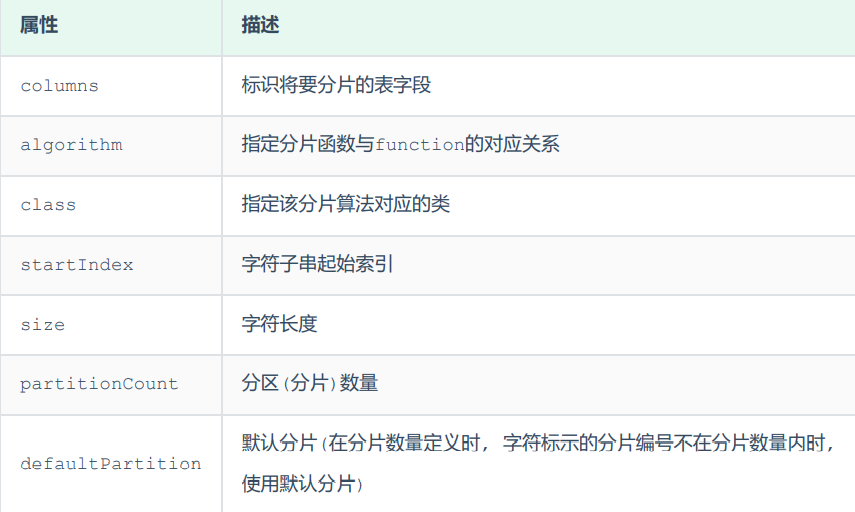Image resolution: width=855 pixels, height=512 pixels.
Task: Select the defaultPartition attribute cell
Action: (x=111, y=464)
